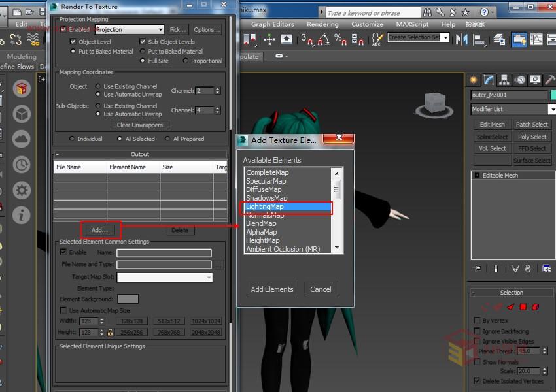This screenshot has width=556, height=392.
Task: Open the Help menu
Action: click(x=448, y=24)
